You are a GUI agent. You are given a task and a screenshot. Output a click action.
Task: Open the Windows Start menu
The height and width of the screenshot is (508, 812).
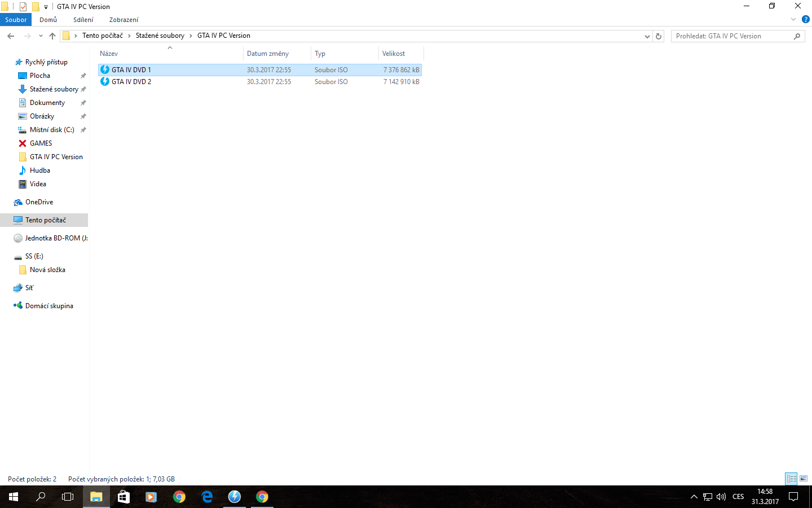tap(14, 497)
